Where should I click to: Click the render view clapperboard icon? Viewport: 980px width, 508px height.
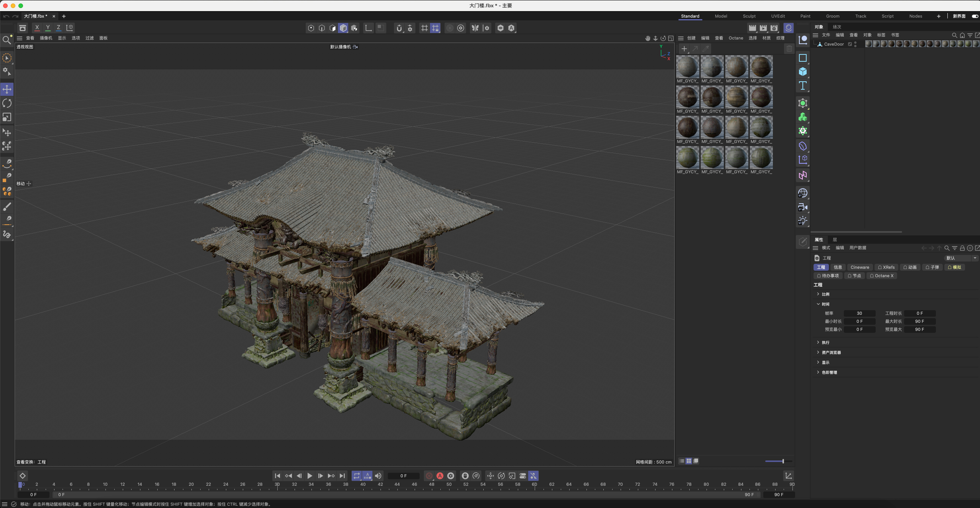753,28
